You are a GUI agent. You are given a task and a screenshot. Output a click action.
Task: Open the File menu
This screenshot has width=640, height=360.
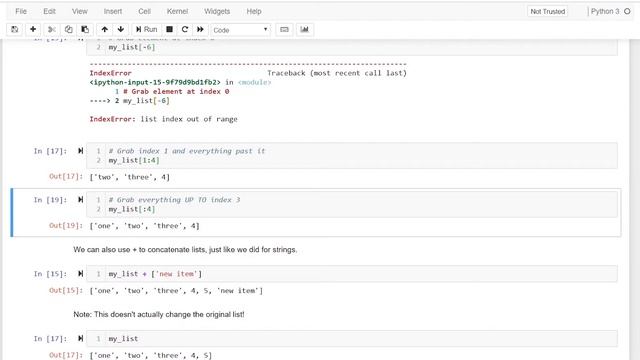pyautogui.click(x=21, y=11)
